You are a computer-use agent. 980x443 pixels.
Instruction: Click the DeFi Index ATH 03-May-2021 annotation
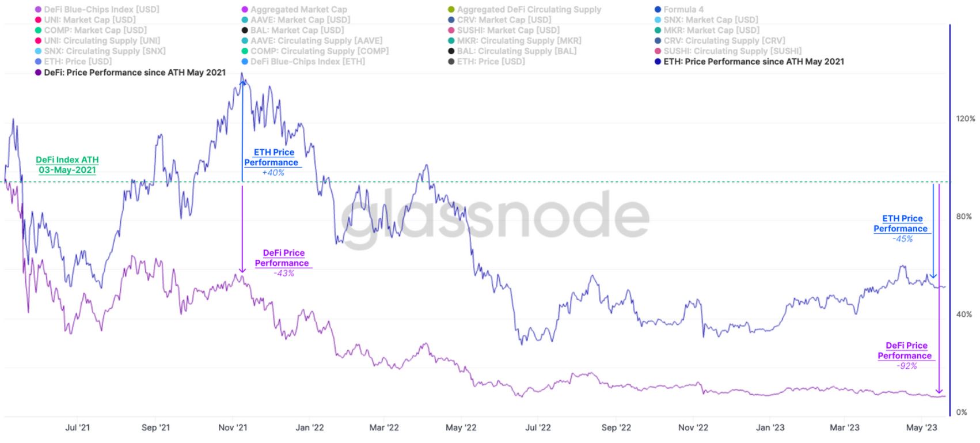tap(67, 165)
